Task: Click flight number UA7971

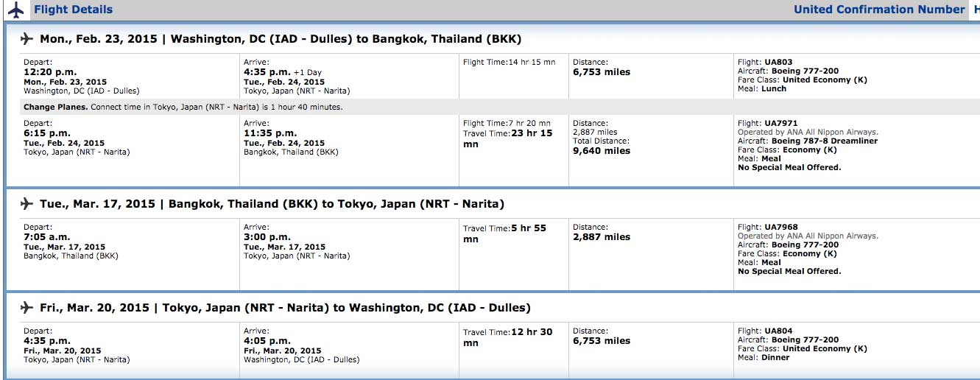Action: tap(781, 123)
